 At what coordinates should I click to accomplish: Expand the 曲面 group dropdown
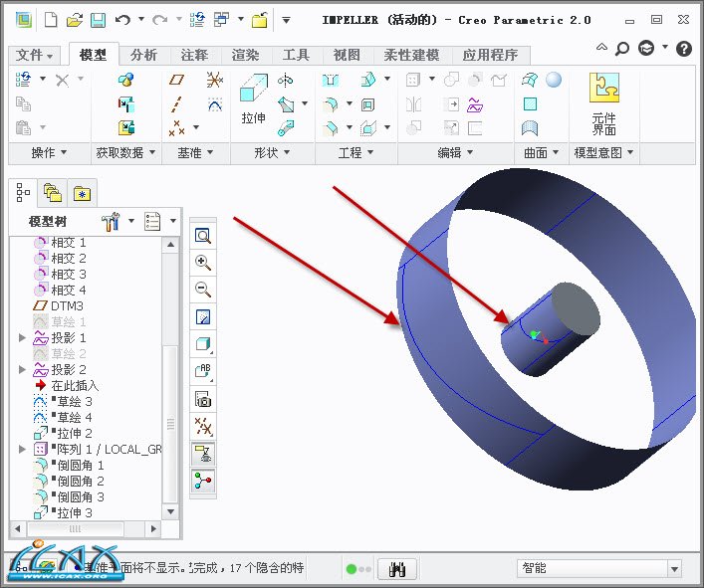click(x=542, y=153)
